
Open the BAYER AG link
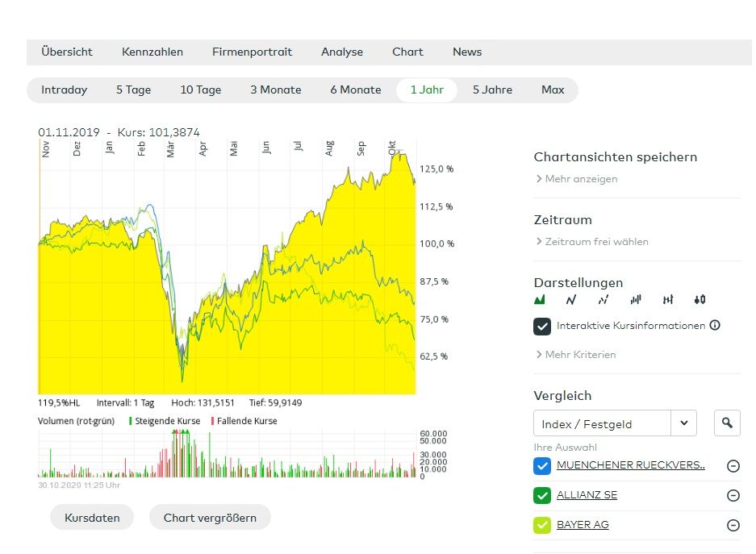coord(583,525)
